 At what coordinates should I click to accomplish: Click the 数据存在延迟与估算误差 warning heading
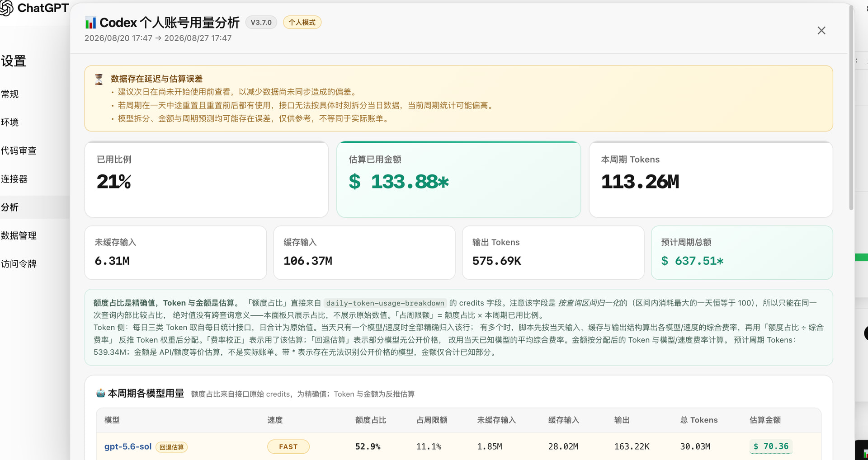tap(156, 79)
